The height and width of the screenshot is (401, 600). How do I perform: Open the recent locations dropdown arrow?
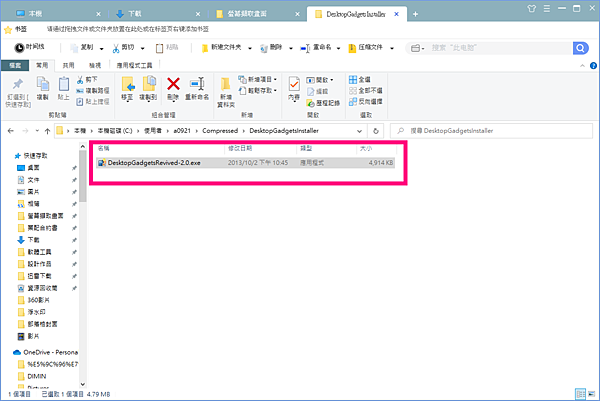[37, 131]
